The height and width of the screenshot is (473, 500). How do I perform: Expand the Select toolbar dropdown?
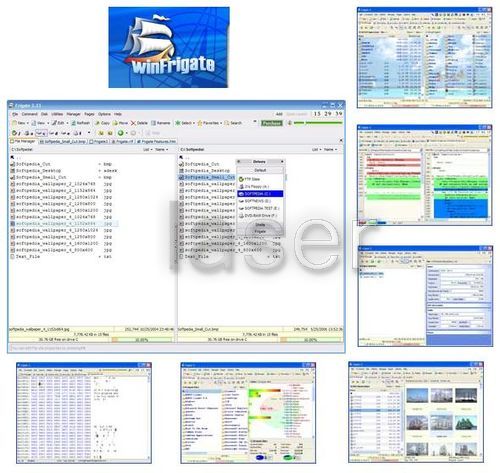[x=194, y=123]
